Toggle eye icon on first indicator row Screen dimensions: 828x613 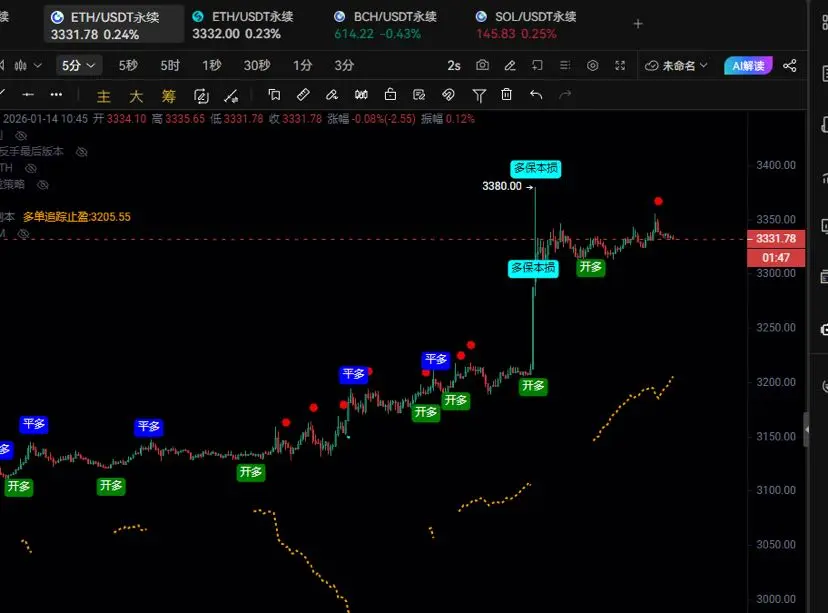point(21,136)
